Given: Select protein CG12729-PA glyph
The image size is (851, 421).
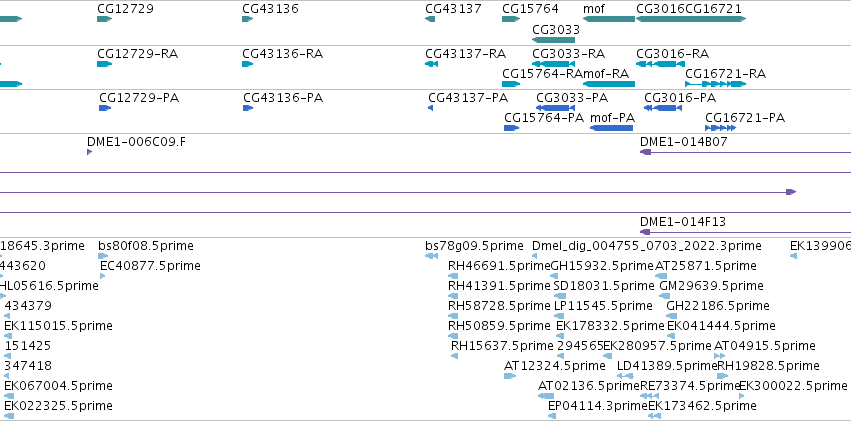Looking at the screenshot, I should pyautogui.click(x=105, y=108).
